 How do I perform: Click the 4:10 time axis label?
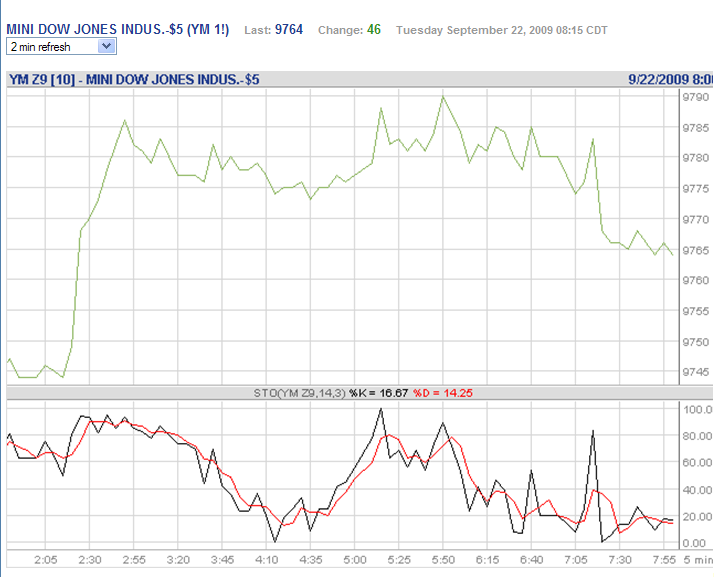pos(266,560)
